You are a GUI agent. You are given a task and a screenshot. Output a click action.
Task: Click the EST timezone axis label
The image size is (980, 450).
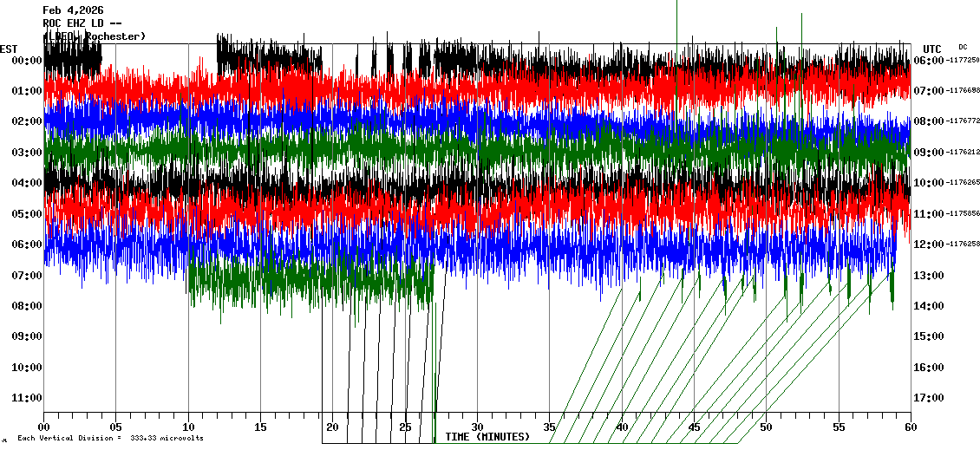[x=9, y=49]
